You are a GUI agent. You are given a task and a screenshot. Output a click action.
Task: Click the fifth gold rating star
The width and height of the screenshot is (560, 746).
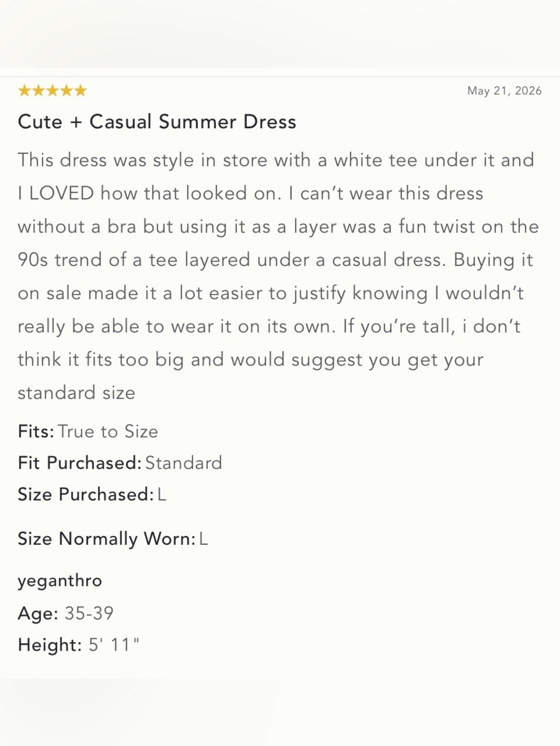click(81, 91)
